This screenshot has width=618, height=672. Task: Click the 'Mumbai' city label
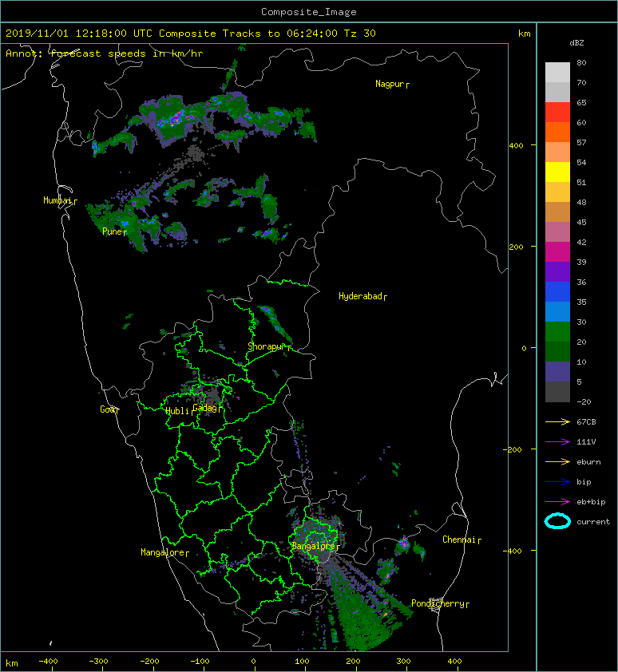58,200
